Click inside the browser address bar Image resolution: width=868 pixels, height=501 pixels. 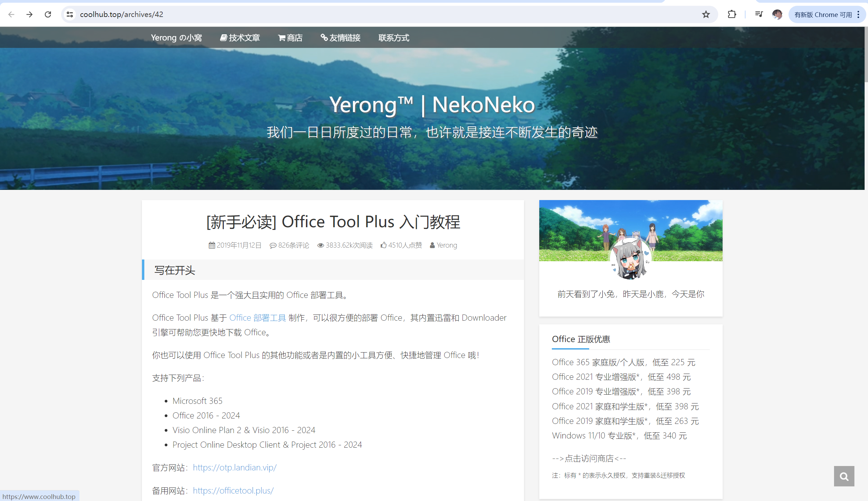(241, 15)
